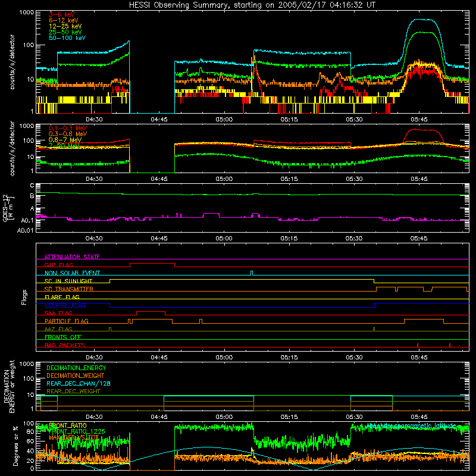Click 05:45 tick label under Flags panel

tap(419, 358)
